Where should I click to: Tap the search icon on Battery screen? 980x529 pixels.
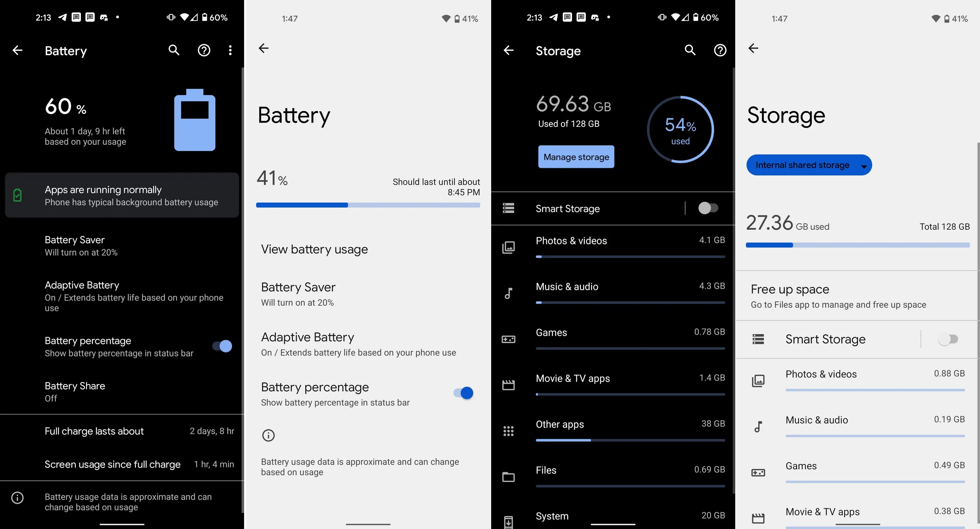coord(172,50)
